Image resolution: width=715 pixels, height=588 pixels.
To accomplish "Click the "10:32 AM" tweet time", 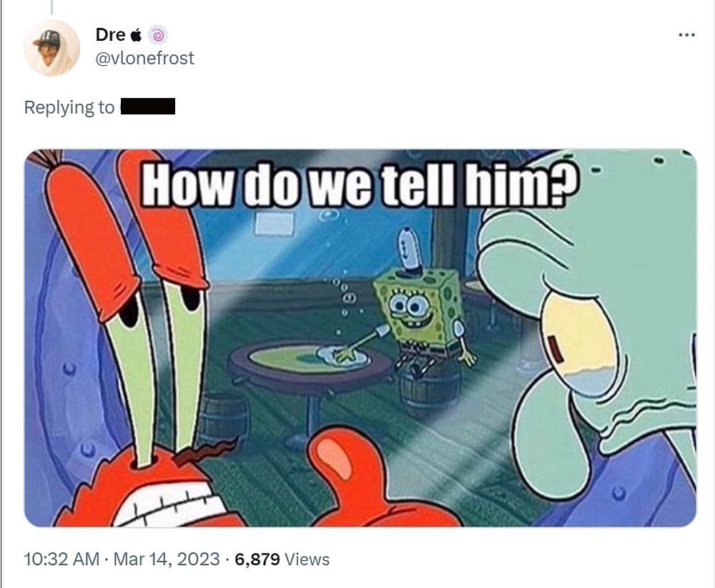I will tap(61, 559).
